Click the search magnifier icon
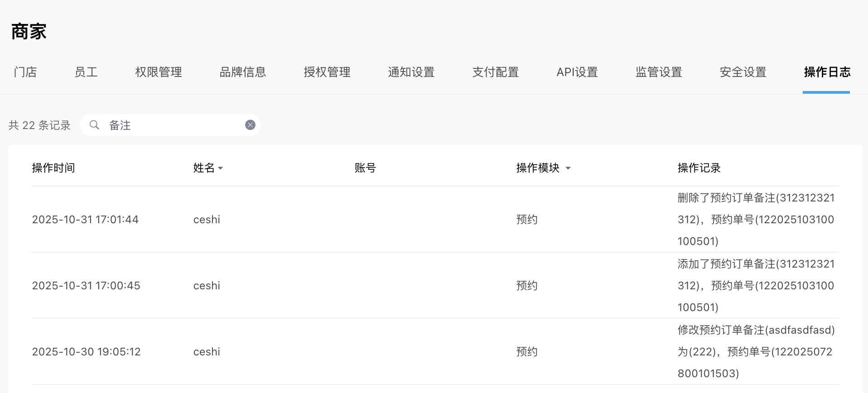The height and width of the screenshot is (393, 868). click(94, 125)
